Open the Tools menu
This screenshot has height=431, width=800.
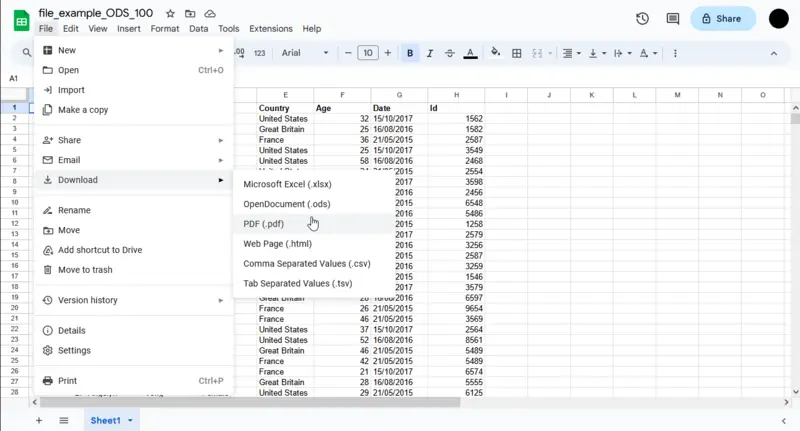click(x=229, y=29)
